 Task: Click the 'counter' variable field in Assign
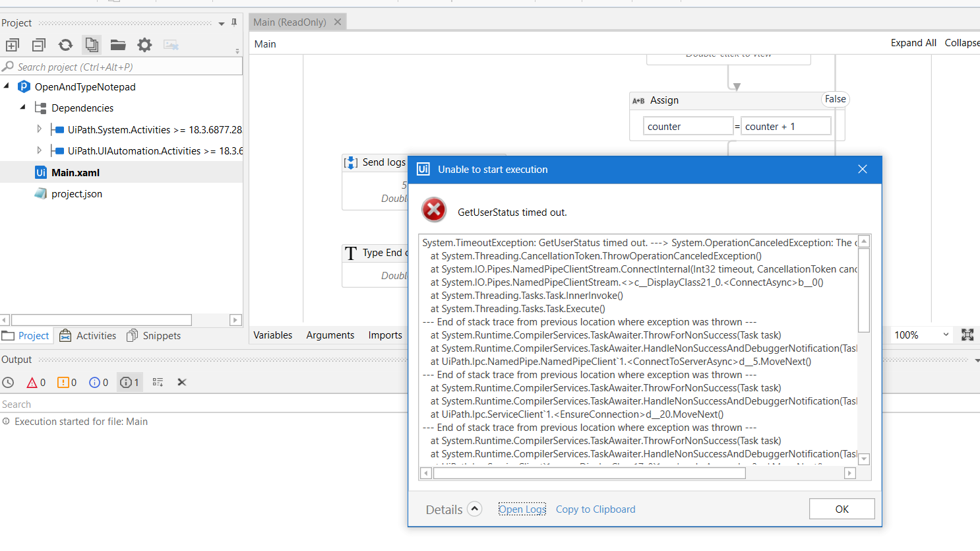[x=688, y=126]
